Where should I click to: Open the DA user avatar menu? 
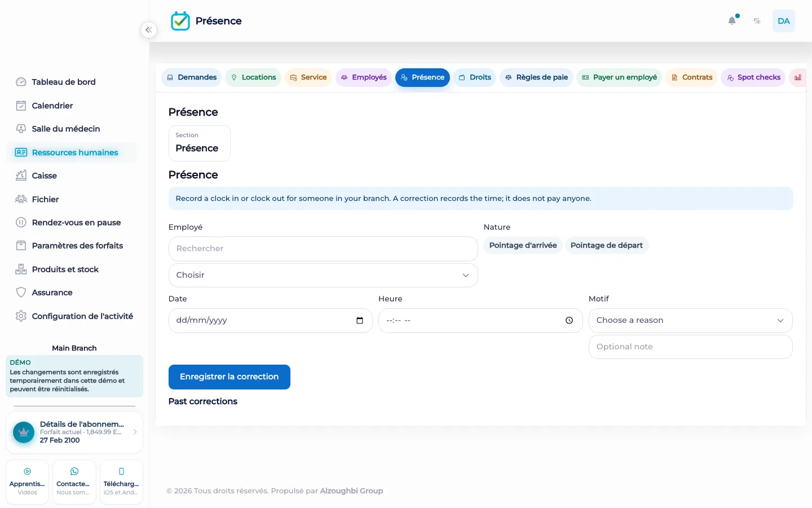[x=784, y=21]
